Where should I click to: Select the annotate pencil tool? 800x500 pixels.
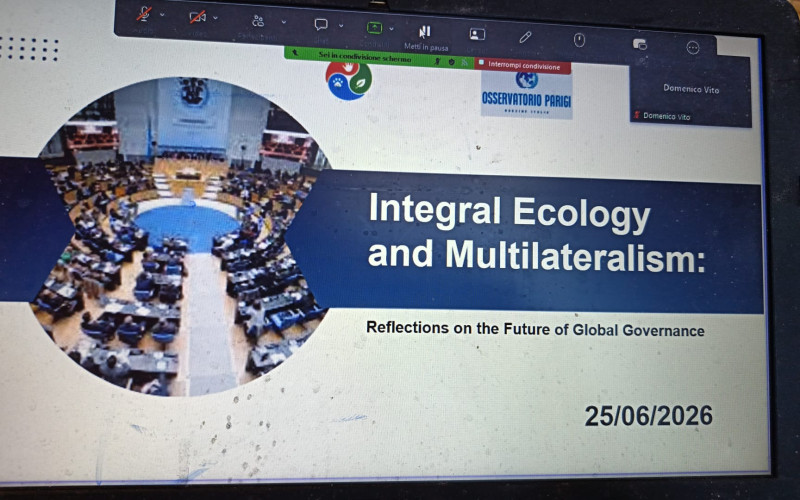coord(525,37)
